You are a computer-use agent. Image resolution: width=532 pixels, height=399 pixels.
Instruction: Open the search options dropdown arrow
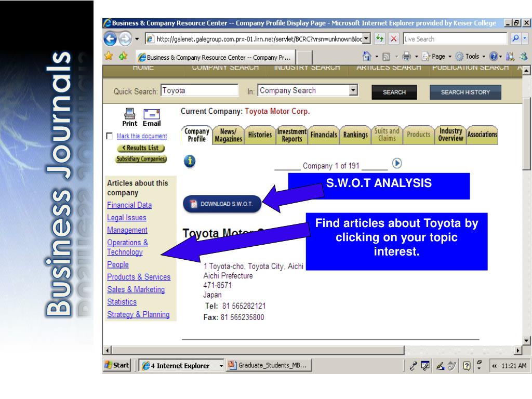click(x=525, y=38)
